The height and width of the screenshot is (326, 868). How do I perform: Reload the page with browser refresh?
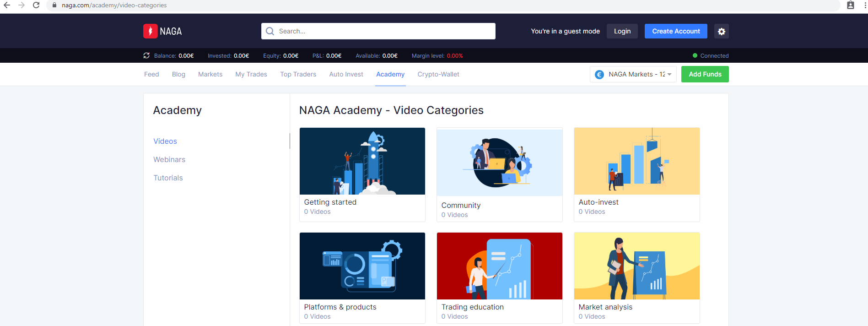(x=36, y=5)
